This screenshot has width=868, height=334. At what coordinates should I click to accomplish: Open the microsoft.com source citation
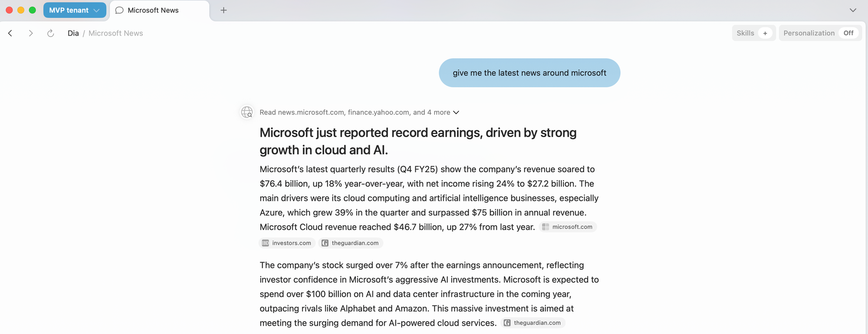click(x=568, y=227)
